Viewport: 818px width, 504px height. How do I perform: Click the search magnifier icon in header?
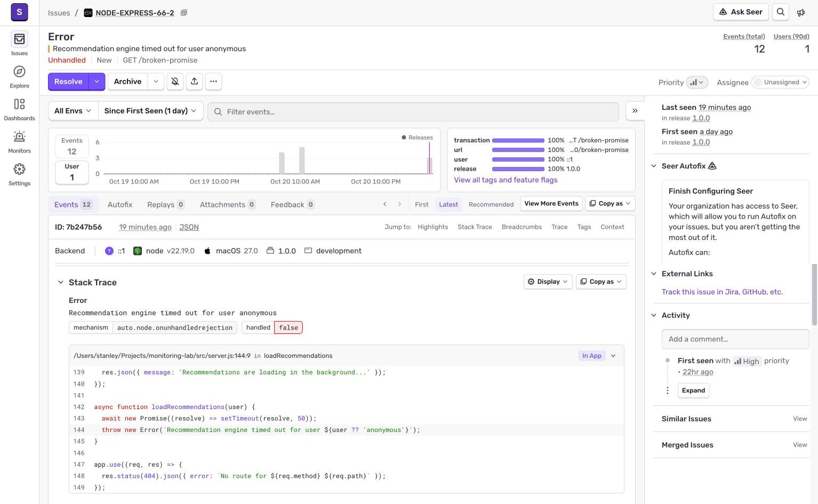pyautogui.click(x=781, y=12)
